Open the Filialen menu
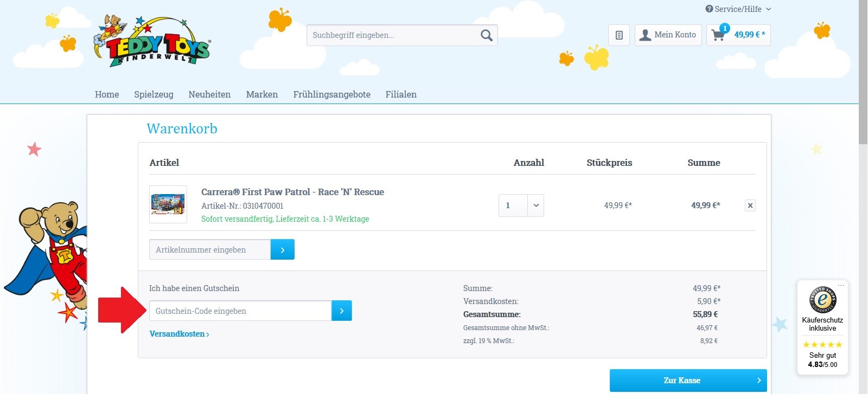 point(401,94)
